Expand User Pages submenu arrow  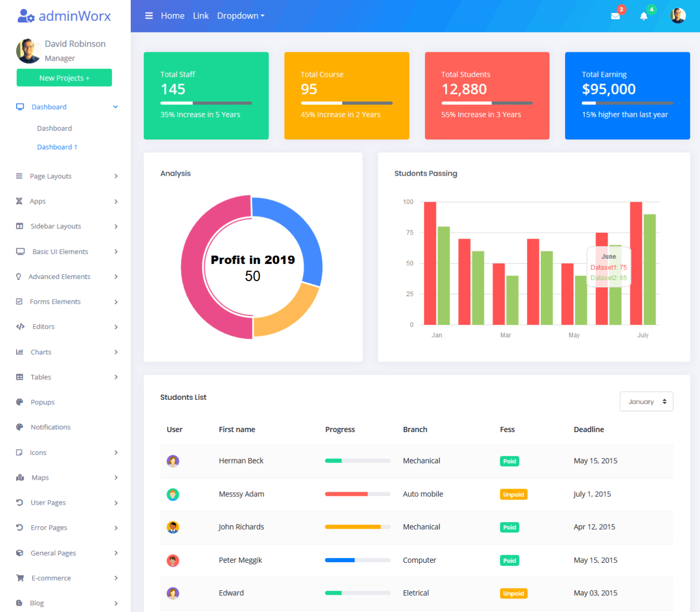[116, 503]
